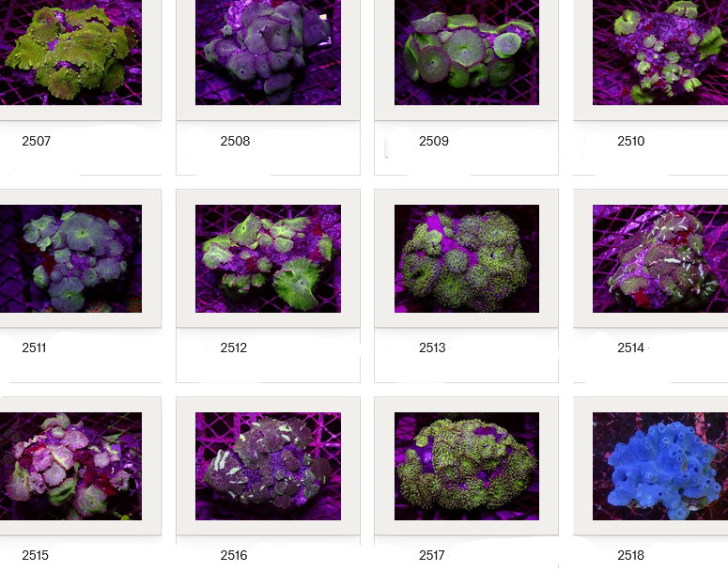Select the label text 2515

pyautogui.click(x=36, y=555)
